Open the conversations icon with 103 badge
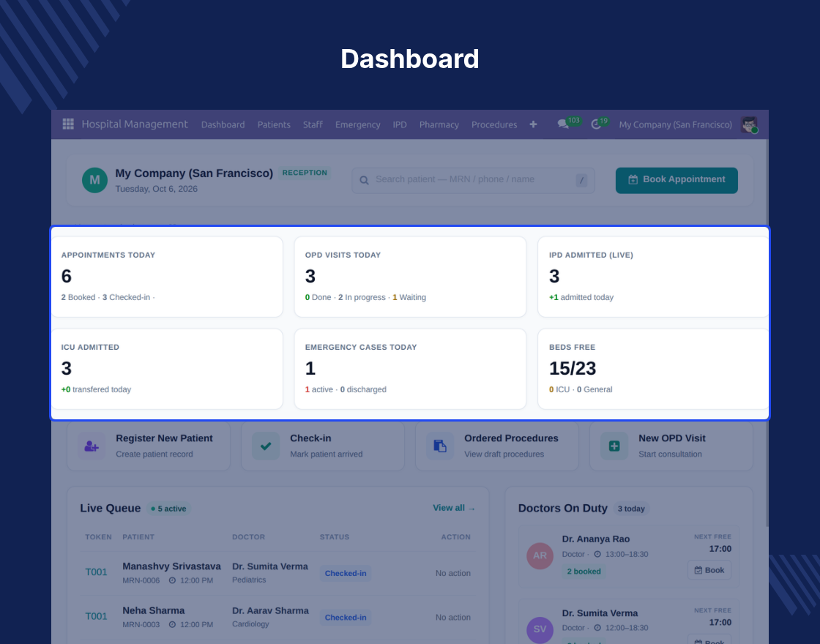820x644 pixels. [563, 124]
